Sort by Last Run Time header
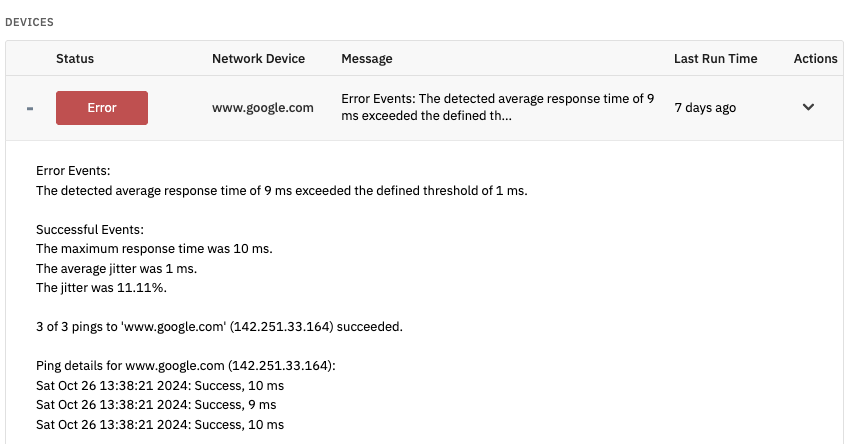 715,59
